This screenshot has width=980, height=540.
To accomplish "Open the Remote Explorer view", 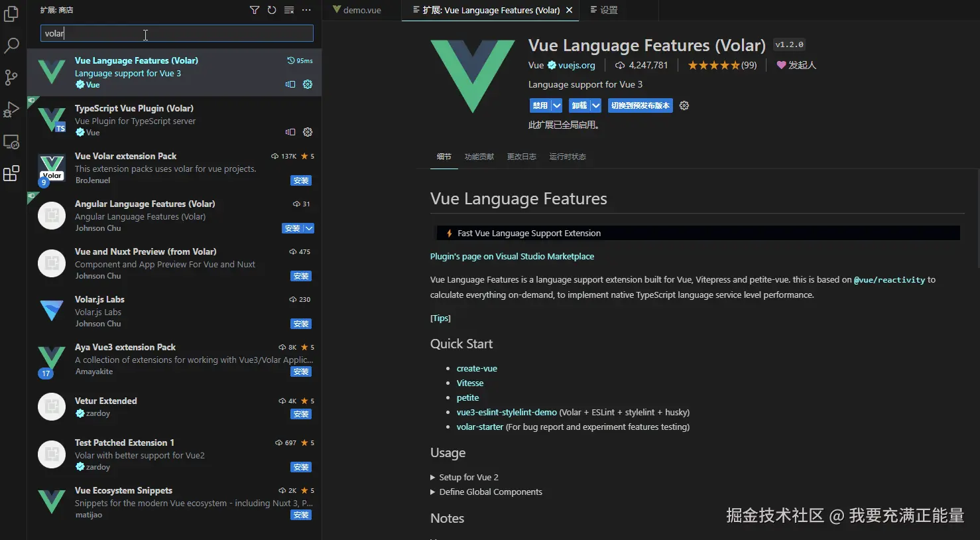I will coord(11,141).
